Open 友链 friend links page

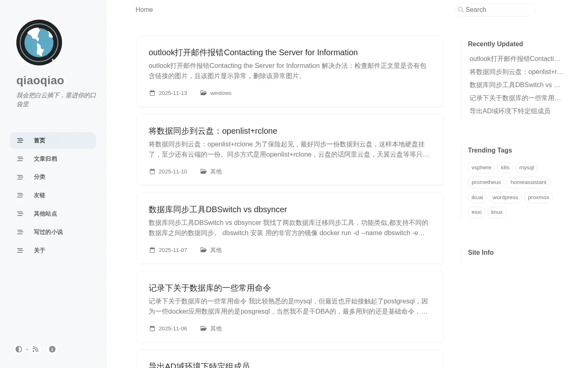click(53, 195)
